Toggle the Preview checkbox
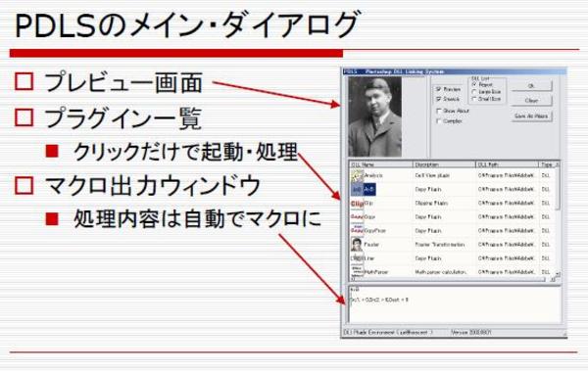This screenshot has height=372, width=588. [438, 89]
